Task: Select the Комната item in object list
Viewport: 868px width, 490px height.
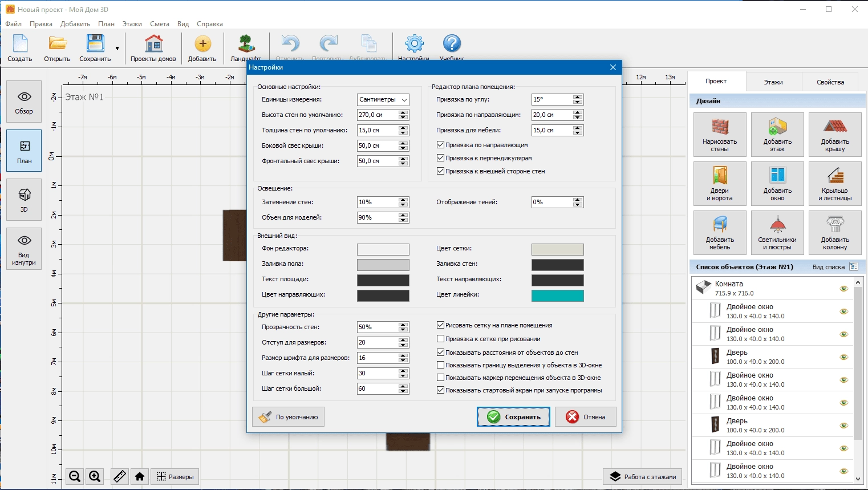Action: tap(772, 289)
